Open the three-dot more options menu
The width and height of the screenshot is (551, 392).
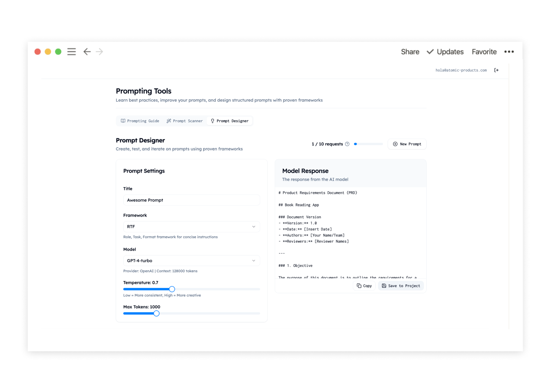(509, 52)
